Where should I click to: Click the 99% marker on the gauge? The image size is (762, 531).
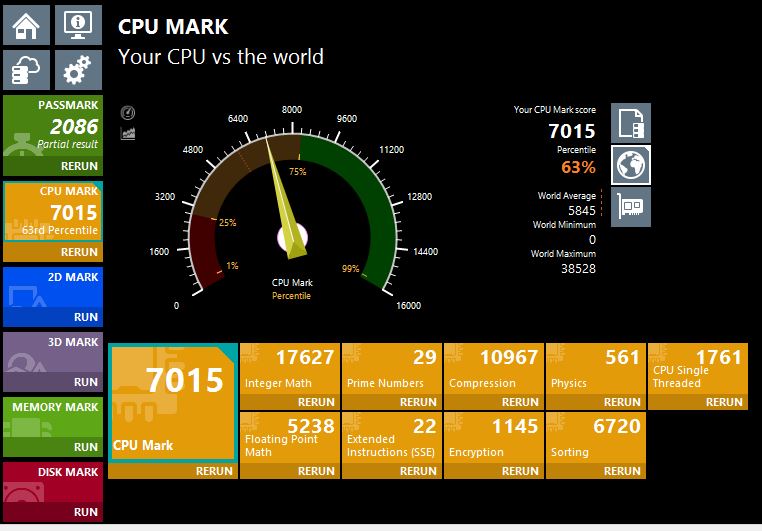coord(350,269)
